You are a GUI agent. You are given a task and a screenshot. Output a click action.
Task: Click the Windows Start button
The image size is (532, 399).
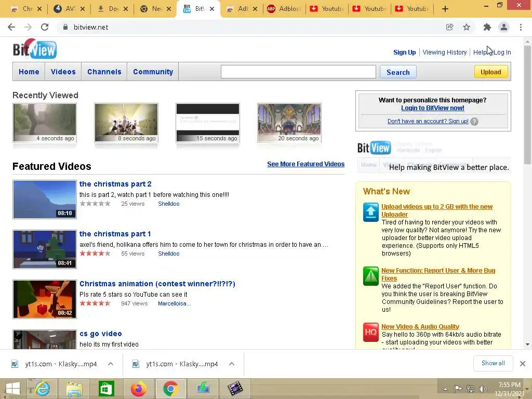point(13,389)
